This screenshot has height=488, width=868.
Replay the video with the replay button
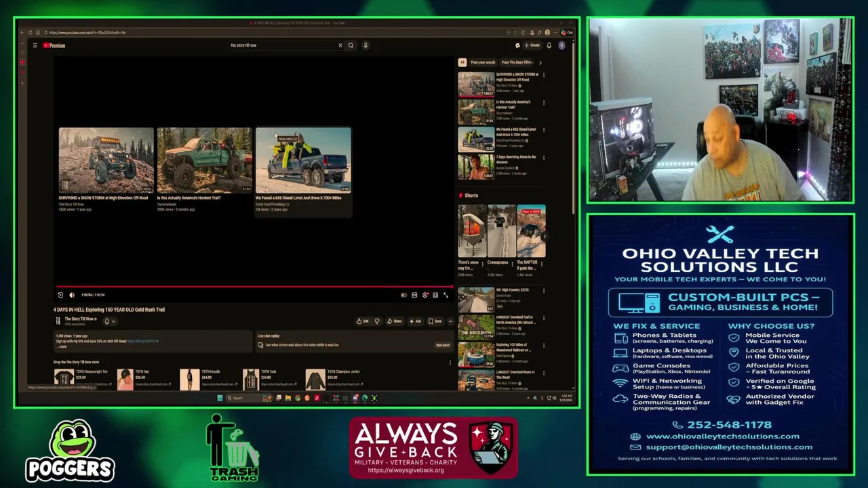[60, 295]
